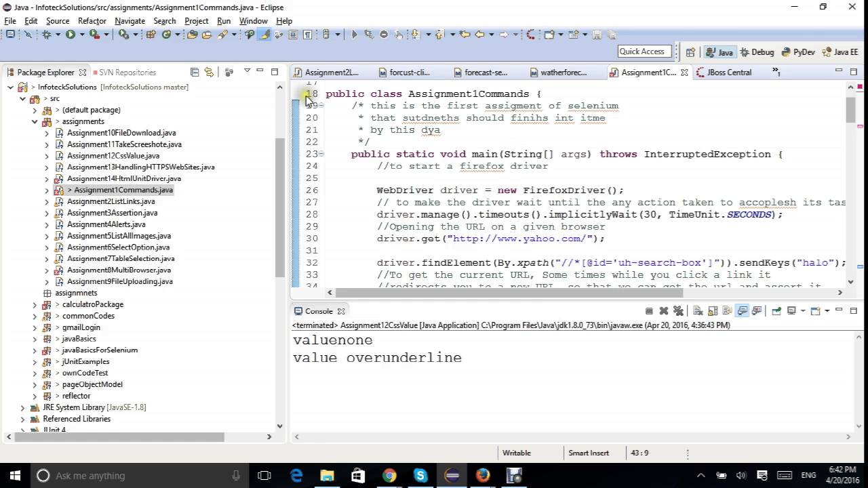Switch to the Debug perspective

click(757, 52)
